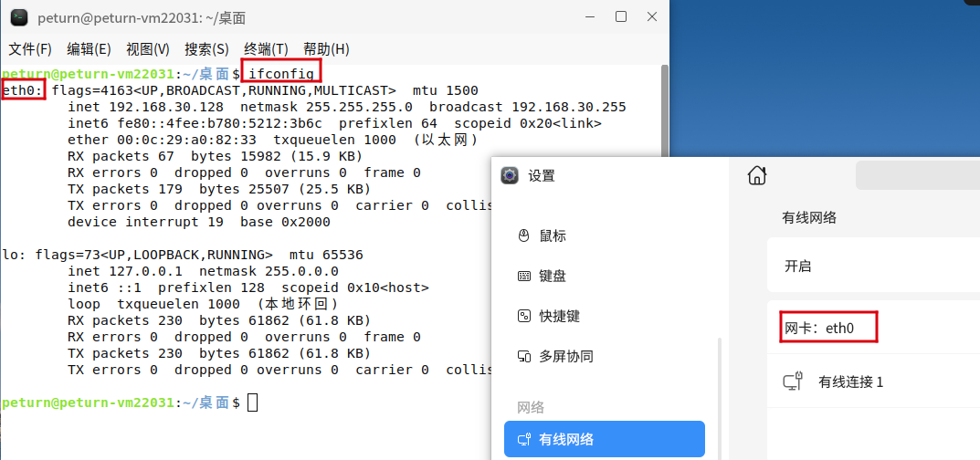Viewport: 980px width, 460px height.
Task: Go to settings home via house icon
Action: tap(756, 175)
